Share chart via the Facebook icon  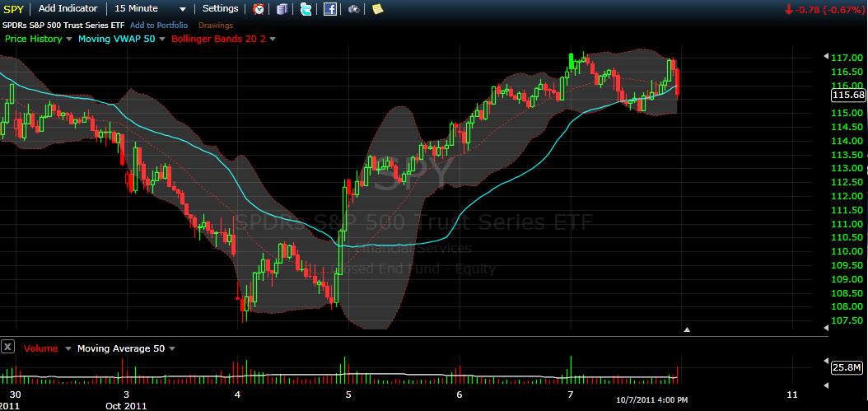[330, 9]
